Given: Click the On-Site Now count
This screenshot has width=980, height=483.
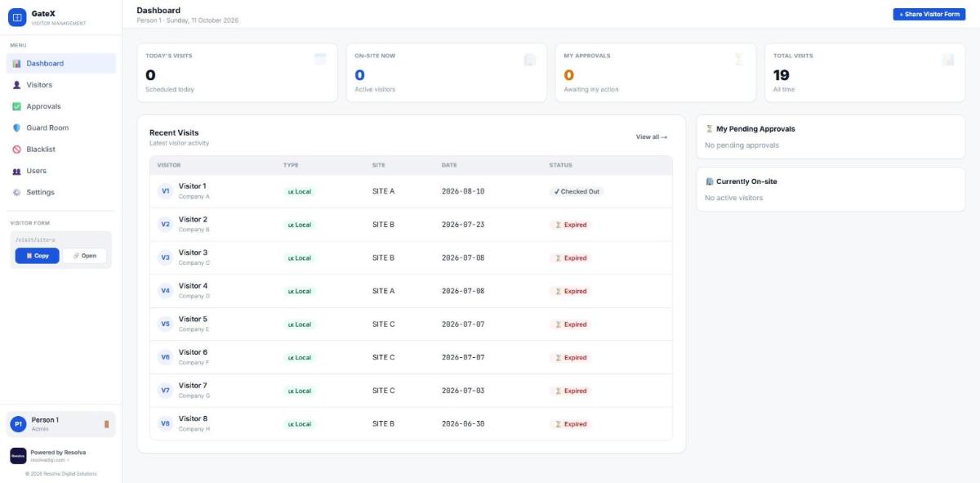Looking at the screenshot, I should tap(359, 75).
